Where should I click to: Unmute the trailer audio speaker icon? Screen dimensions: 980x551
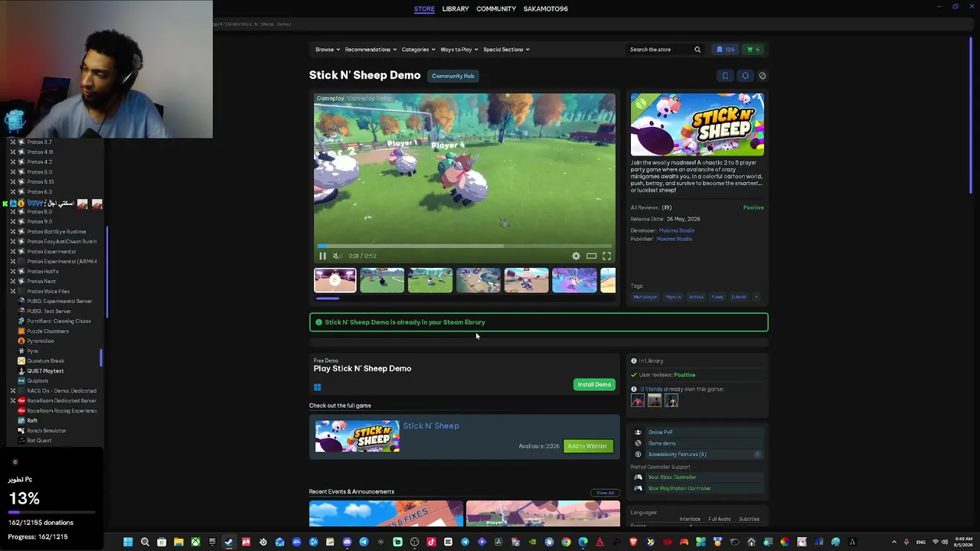336,256
